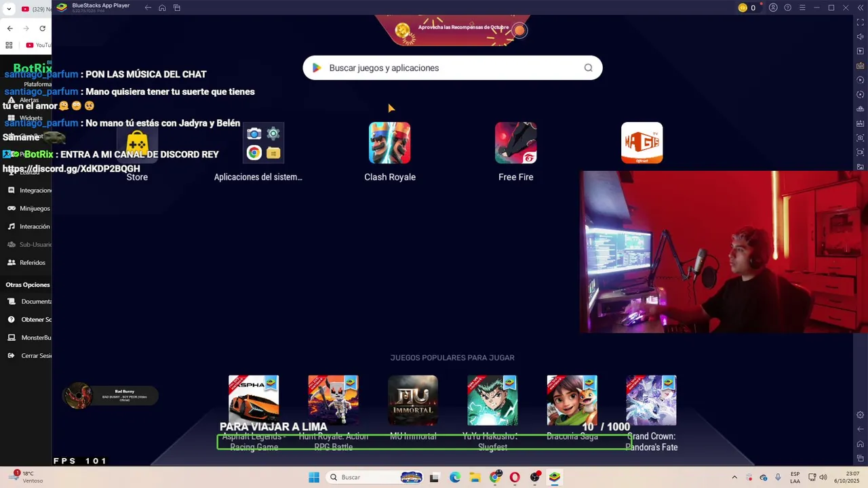Open Grand Crown Pandora's Fate thumbnail
868x488 pixels.
pyautogui.click(x=651, y=401)
